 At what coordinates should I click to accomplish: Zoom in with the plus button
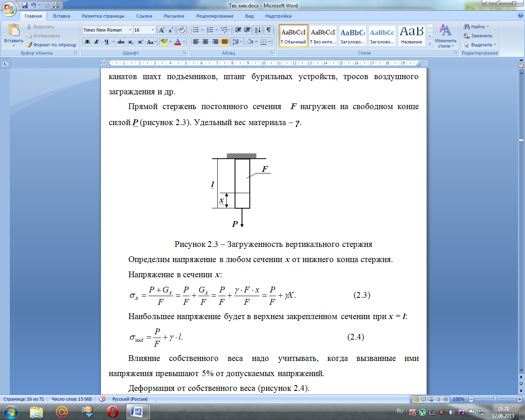click(x=519, y=399)
